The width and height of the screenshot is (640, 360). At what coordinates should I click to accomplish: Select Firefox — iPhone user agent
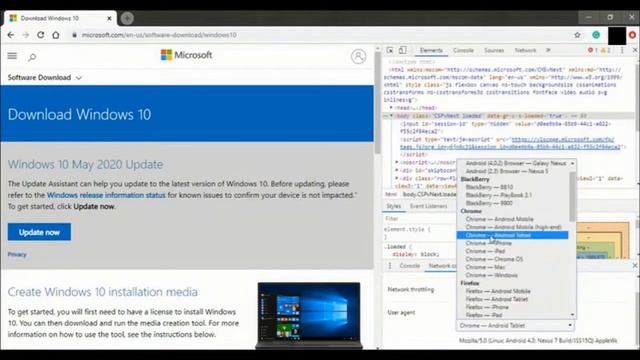click(512, 307)
